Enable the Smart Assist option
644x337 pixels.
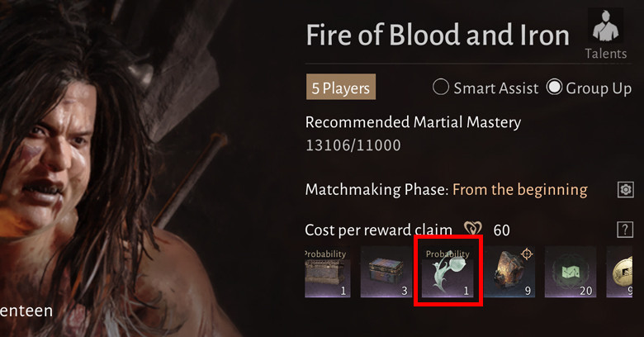[x=441, y=87]
